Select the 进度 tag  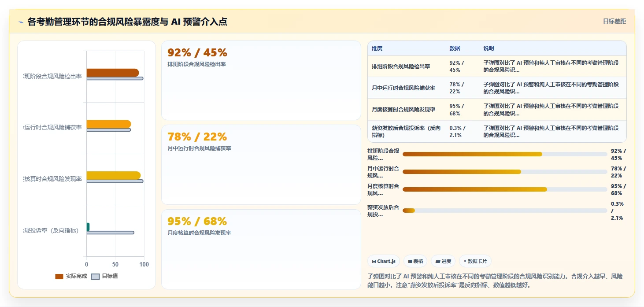click(x=443, y=261)
